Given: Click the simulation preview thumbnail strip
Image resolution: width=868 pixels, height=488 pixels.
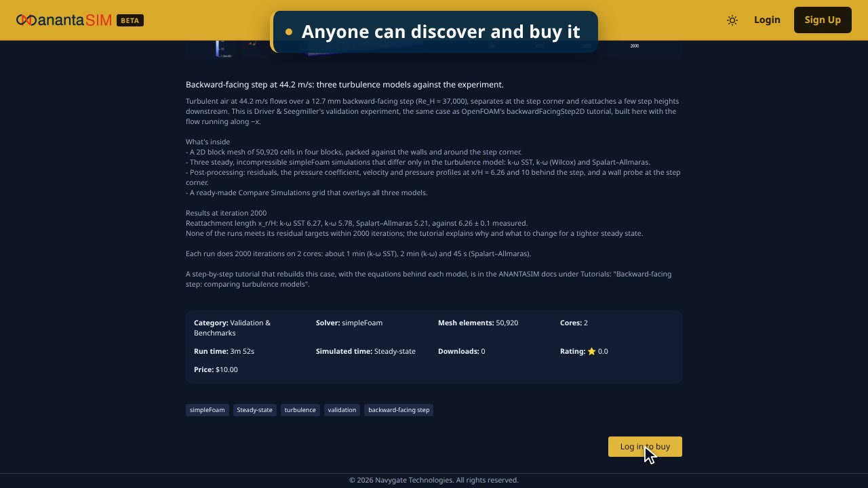Looking at the screenshot, I should pos(434,50).
